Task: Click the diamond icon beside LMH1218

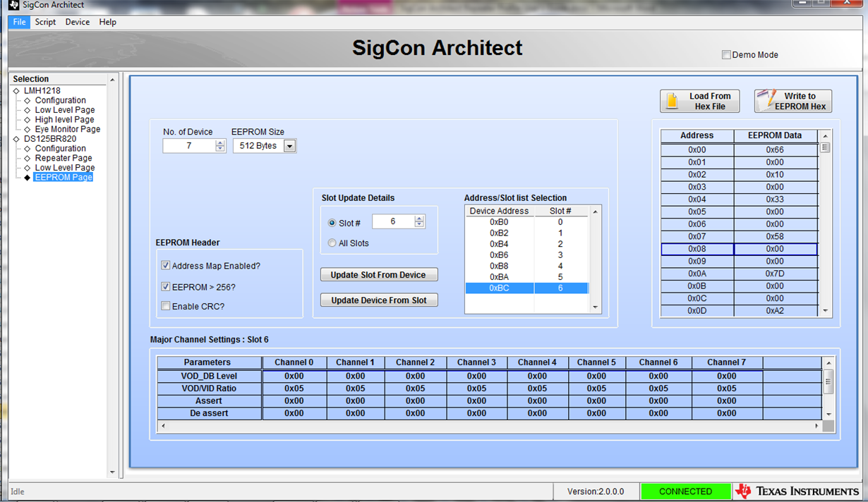Action: click(x=16, y=91)
